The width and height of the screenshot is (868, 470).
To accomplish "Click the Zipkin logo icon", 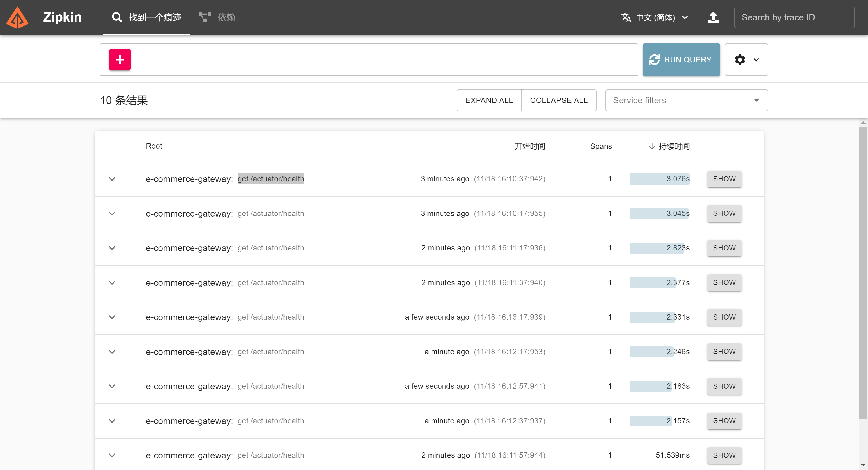I will 17,17.
